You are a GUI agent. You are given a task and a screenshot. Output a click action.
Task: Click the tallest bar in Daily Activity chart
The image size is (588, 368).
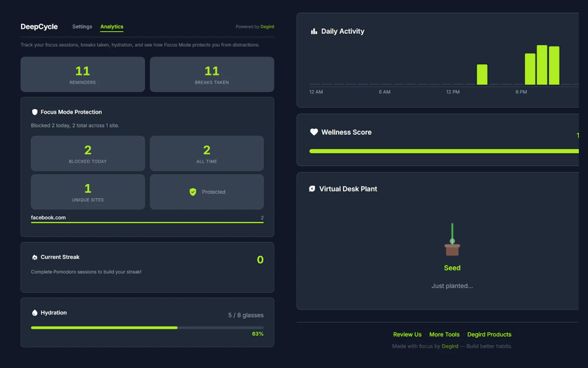542,64
